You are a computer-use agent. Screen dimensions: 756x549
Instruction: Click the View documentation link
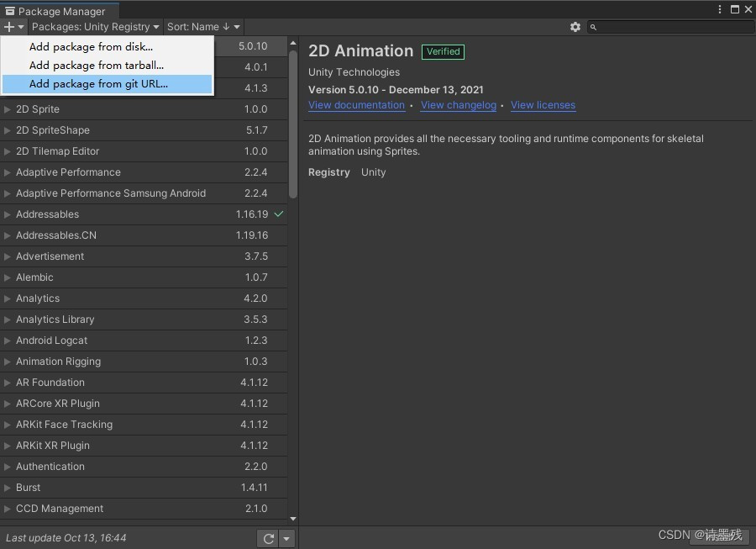click(357, 105)
